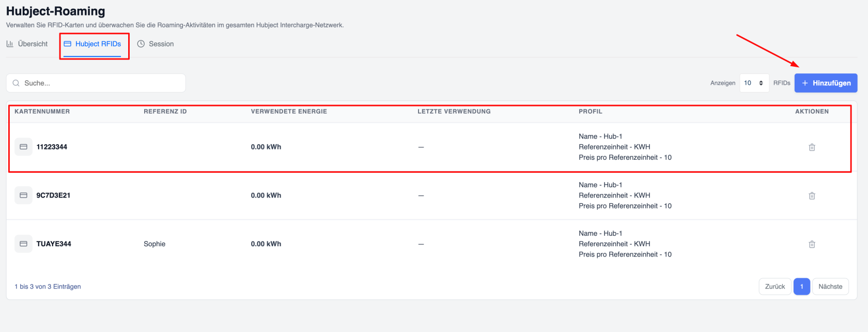Click the Verwendete Energie column header

289,111
